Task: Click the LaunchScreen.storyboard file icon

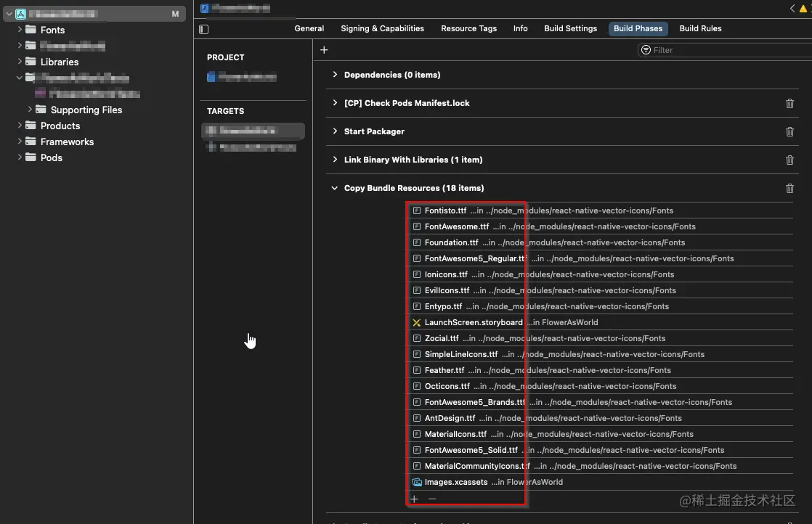Action: [x=416, y=322]
